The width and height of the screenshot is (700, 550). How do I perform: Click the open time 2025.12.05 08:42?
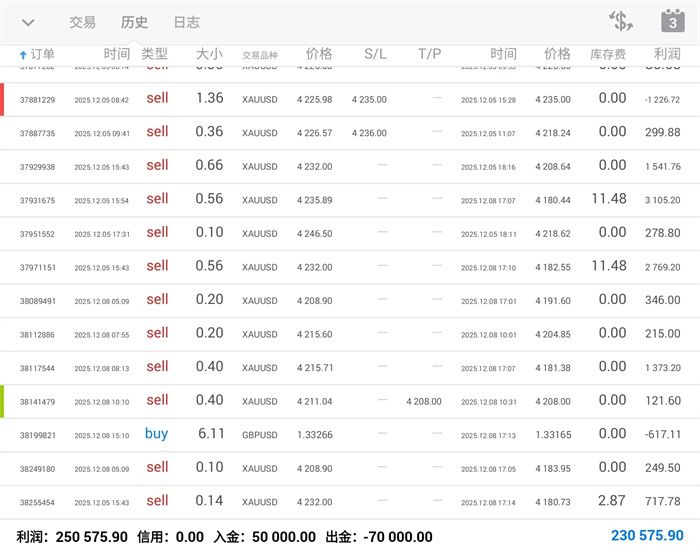[x=101, y=100]
